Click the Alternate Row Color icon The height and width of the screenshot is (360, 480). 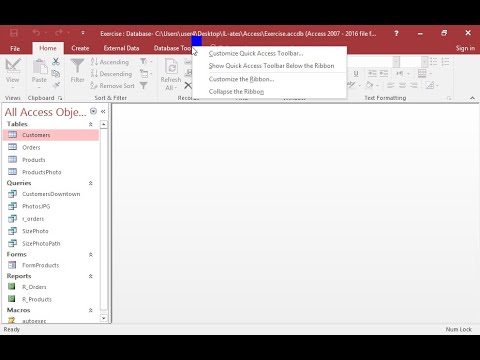tap(431, 86)
